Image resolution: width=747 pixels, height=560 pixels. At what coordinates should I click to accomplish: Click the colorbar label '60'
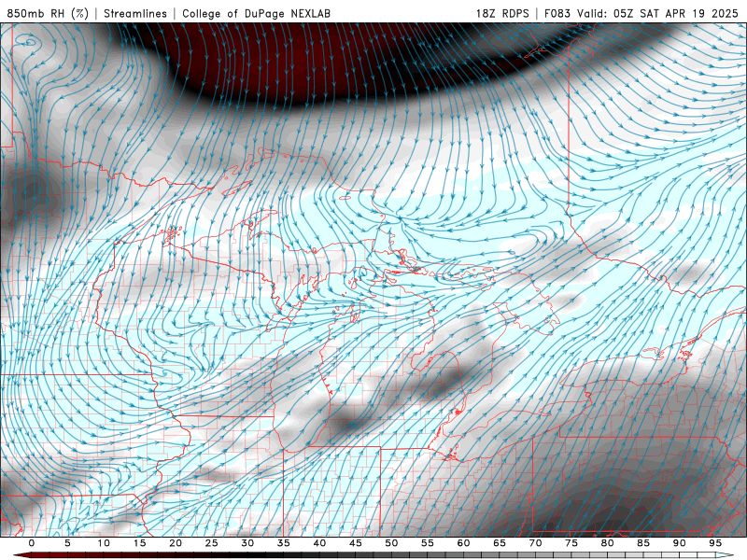[x=463, y=543]
